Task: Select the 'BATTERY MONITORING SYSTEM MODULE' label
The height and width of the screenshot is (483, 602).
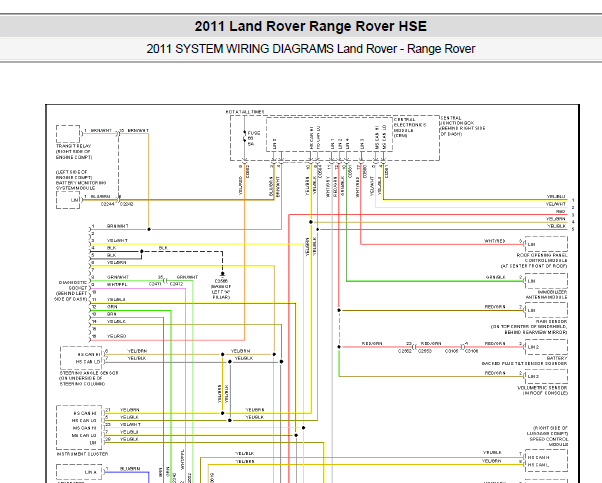Action: point(81,185)
